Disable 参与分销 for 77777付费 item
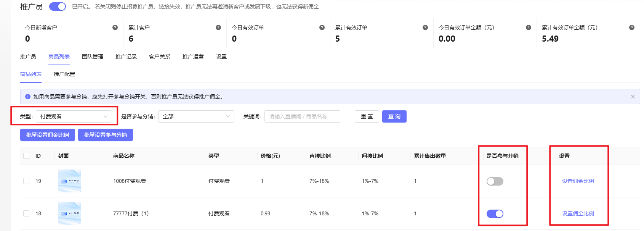The image size is (644, 231). tap(495, 214)
